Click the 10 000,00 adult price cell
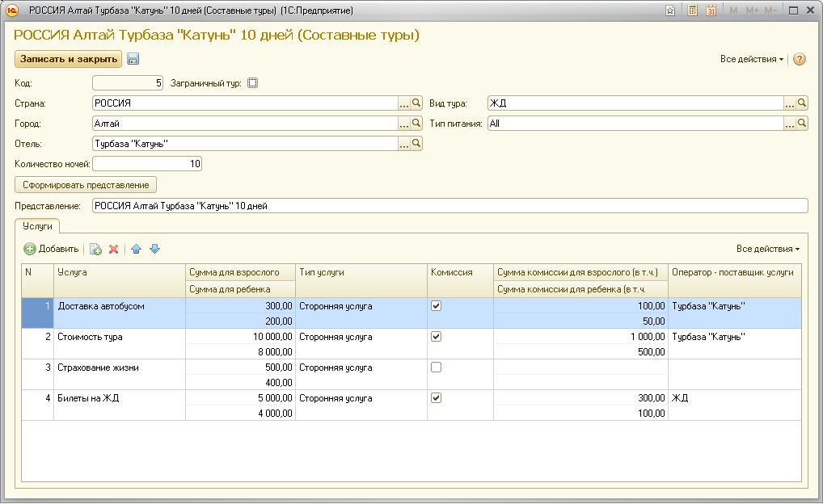This screenshot has height=504, width=823. [240, 337]
